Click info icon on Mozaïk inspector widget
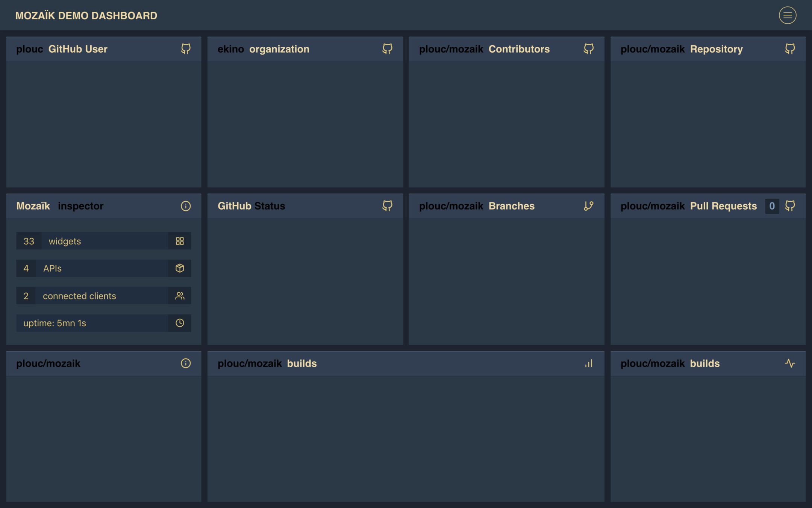Screen dimensions: 812x508 186,206
